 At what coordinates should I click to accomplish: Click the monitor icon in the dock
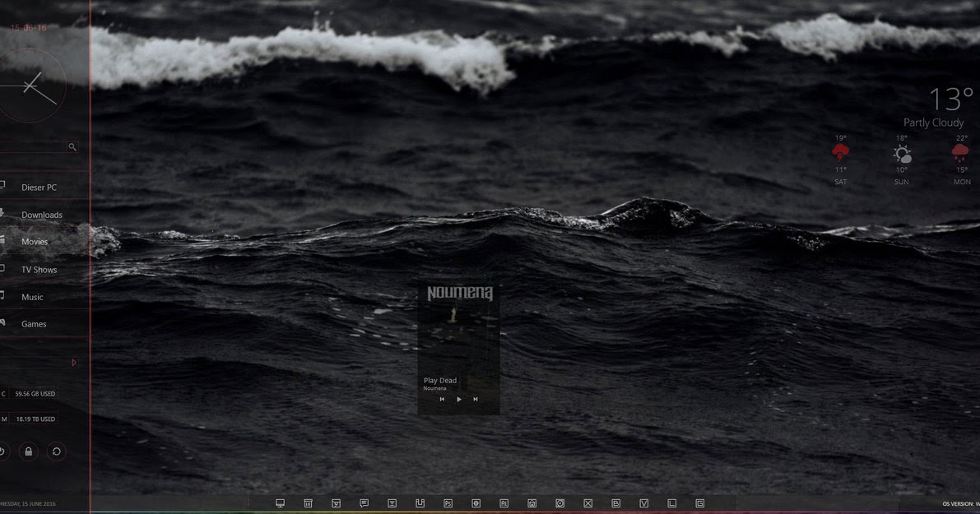point(280,502)
